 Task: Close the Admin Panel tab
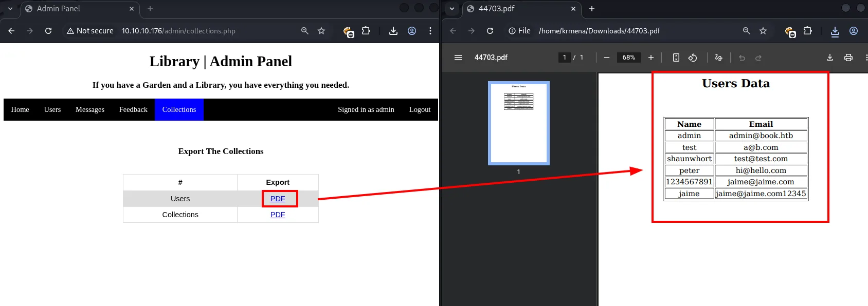[132, 9]
